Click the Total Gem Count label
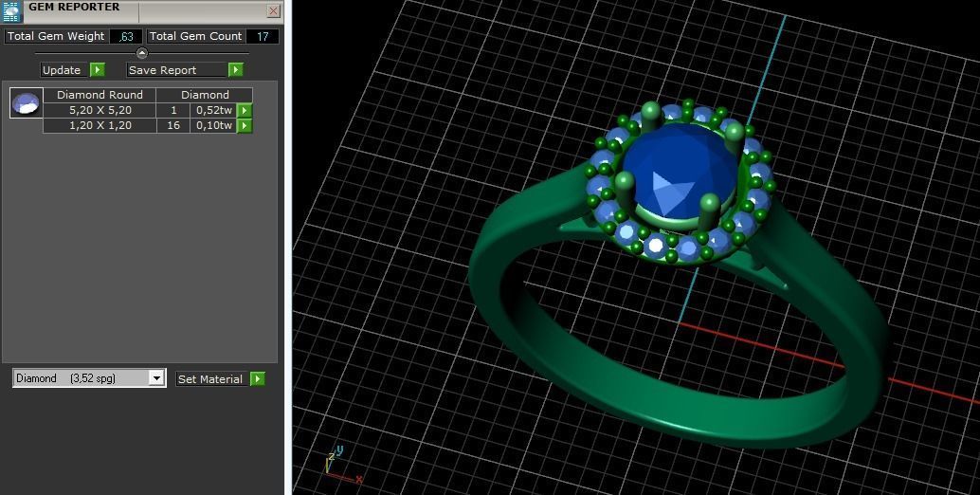The image size is (980, 495). click(x=195, y=36)
